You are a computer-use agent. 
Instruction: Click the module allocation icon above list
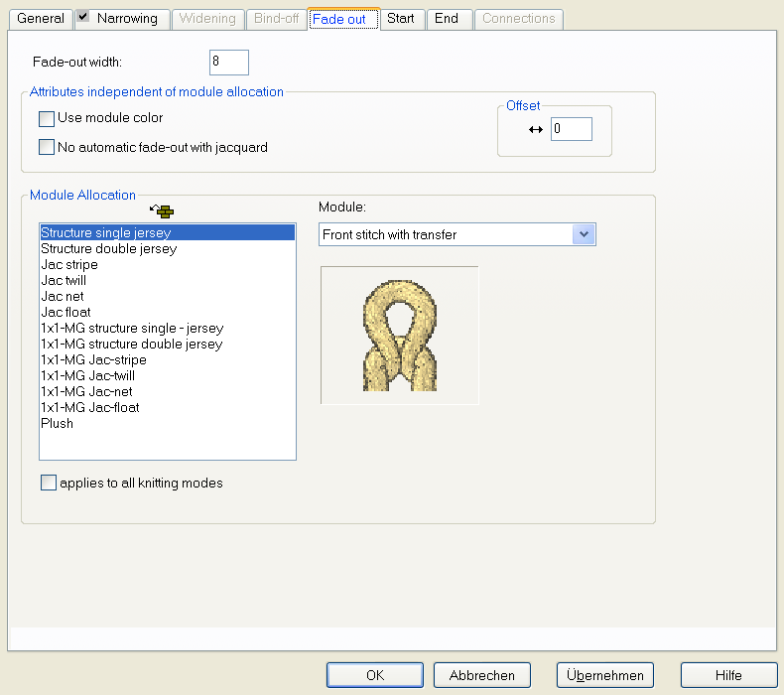click(x=160, y=210)
